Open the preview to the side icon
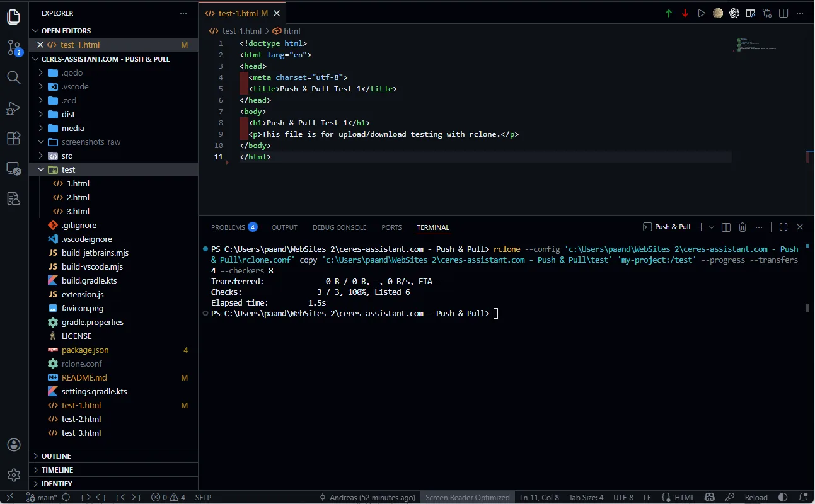Screen dimensions: 815x504 [x=751, y=13]
